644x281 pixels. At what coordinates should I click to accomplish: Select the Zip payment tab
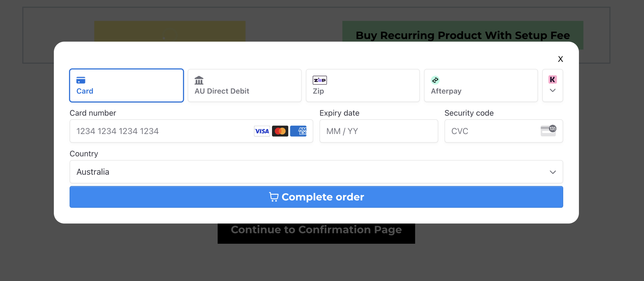point(363,85)
